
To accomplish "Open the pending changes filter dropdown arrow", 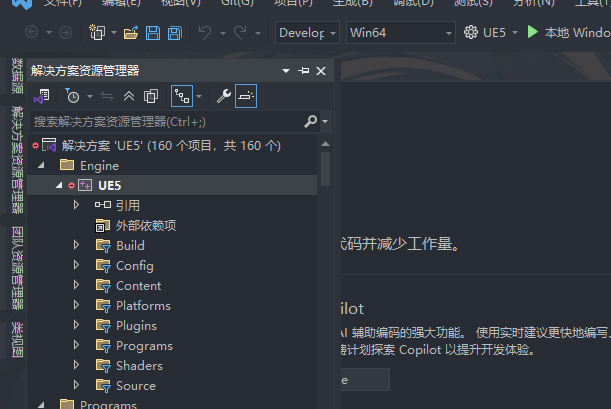I will pos(90,96).
